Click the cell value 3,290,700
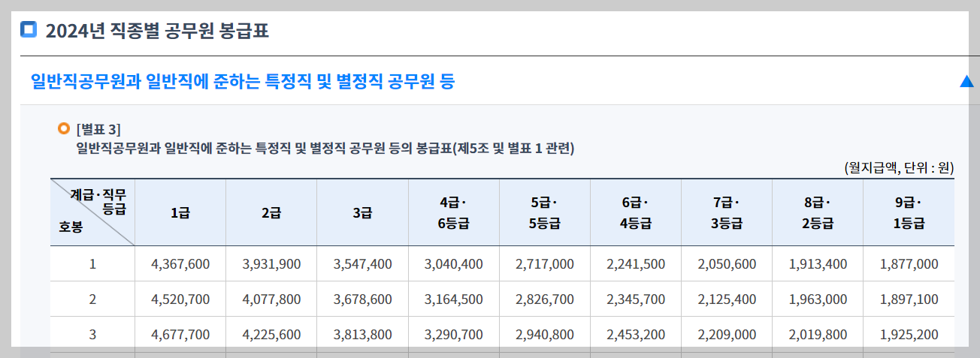The height and width of the screenshot is (358, 980). (454, 335)
